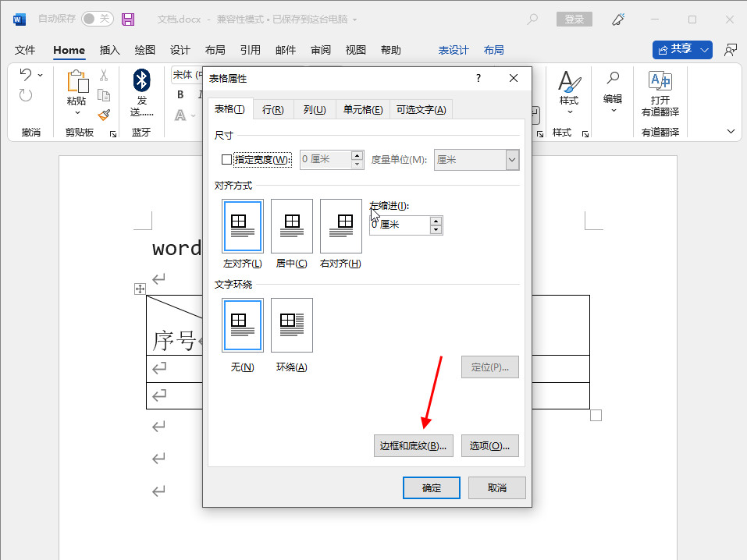This screenshot has width=747, height=560.
Task: Open the 绘图 ribbon tab
Action: pyautogui.click(x=145, y=50)
